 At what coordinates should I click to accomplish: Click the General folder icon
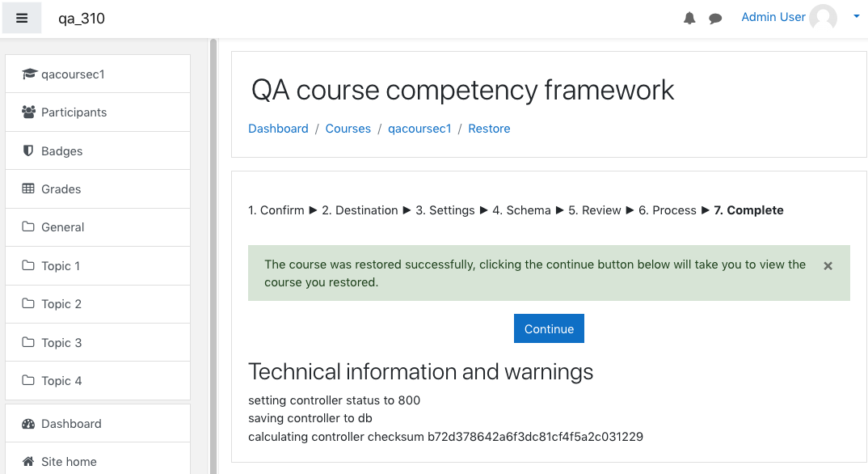click(x=28, y=226)
